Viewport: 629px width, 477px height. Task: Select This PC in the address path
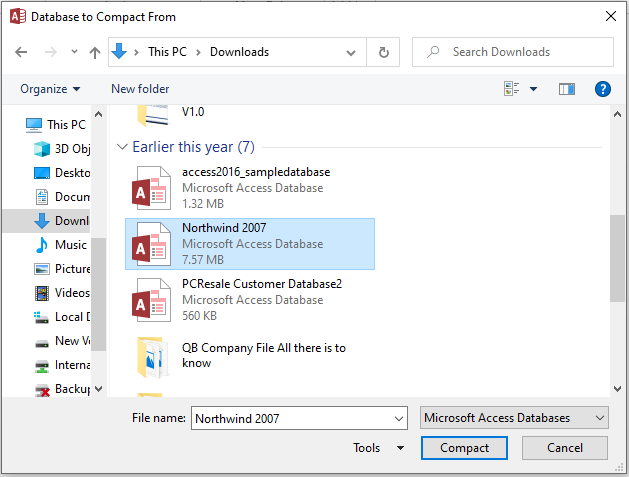167,52
